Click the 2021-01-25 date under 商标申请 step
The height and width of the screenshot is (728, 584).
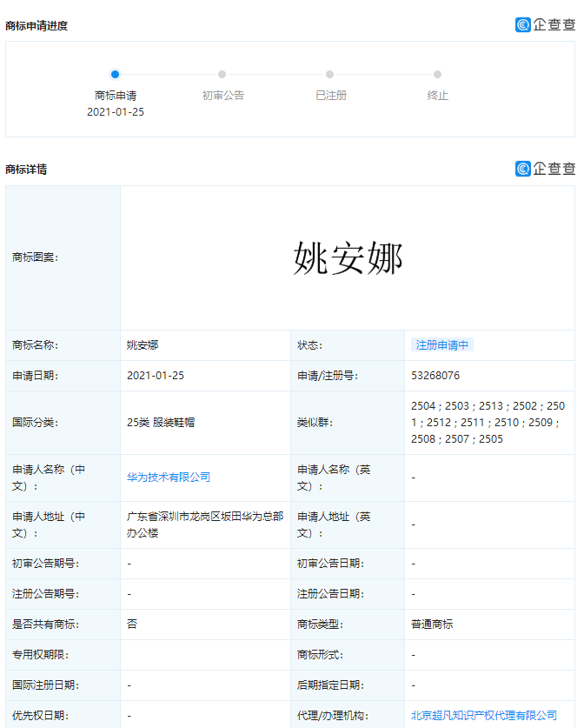pos(116,112)
